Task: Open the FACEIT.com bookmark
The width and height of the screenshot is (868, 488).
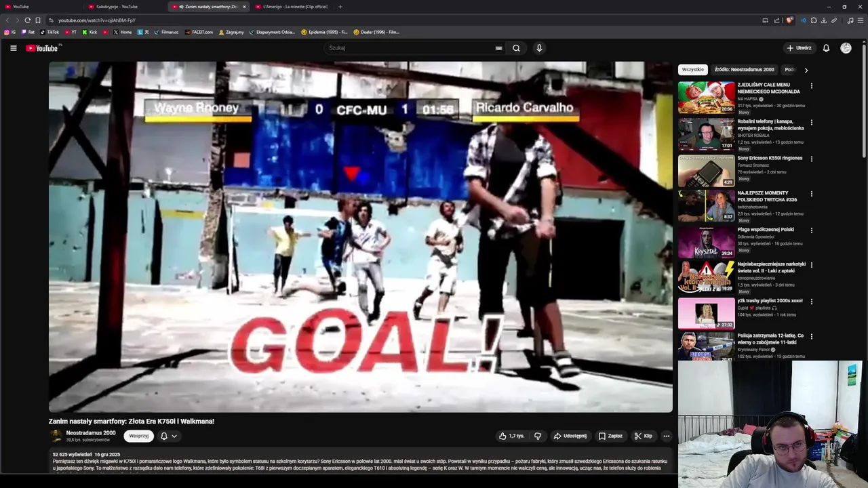Action: pyautogui.click(x=199, y=32)
